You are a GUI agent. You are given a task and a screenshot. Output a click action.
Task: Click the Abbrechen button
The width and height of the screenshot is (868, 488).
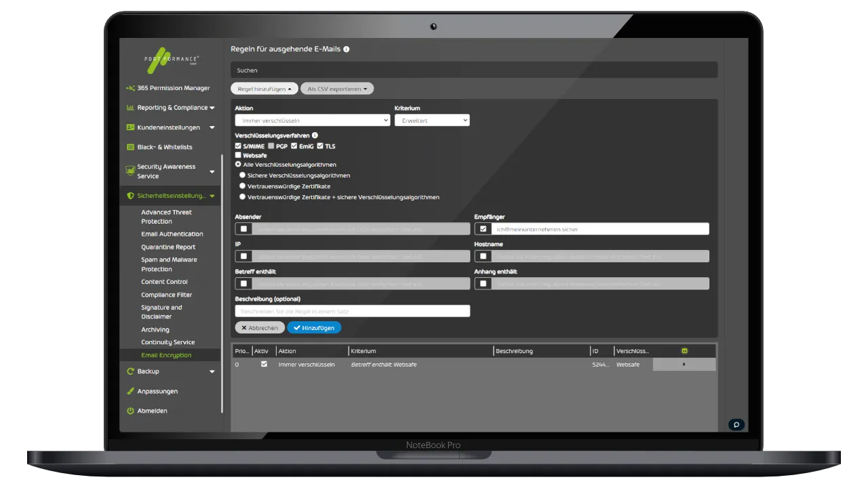[260, 327]
